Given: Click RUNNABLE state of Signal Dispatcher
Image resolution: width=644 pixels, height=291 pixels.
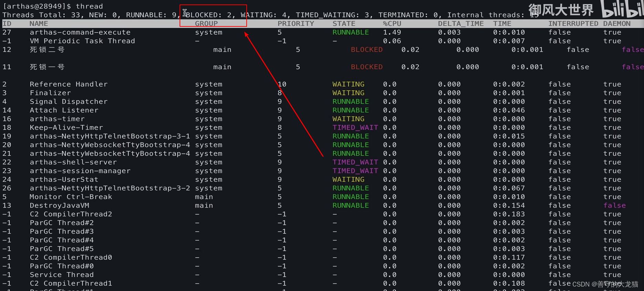Looking at the screenshot, I should tap(351, 101).
